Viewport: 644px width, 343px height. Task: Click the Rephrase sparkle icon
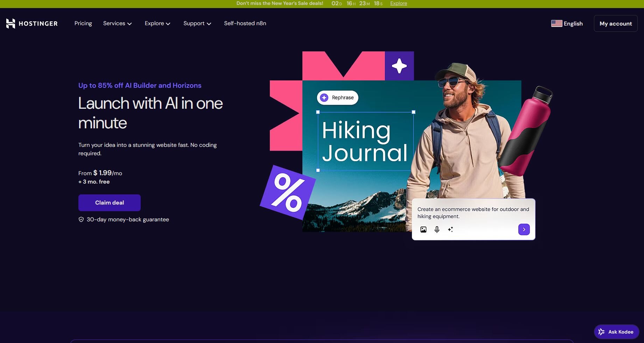click(x=324, y=98)
